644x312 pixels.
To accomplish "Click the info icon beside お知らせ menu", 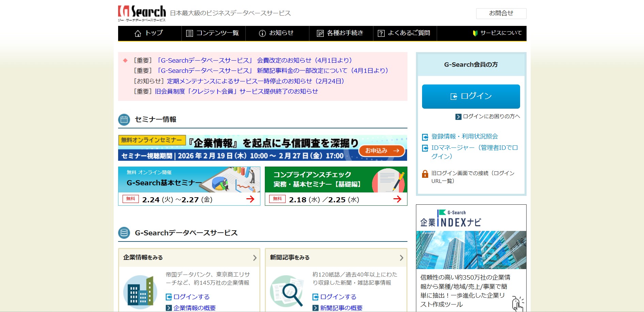I will tap(262, 33).
